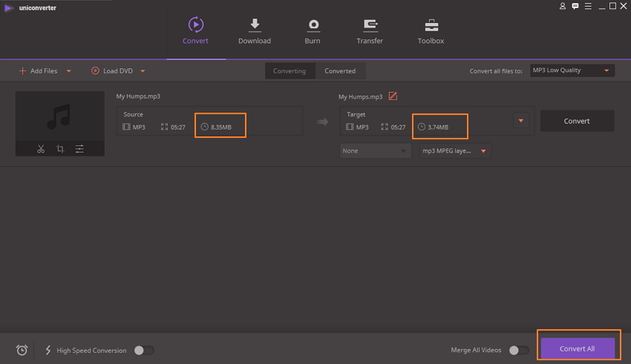
Task: Open the Transfer section
Action: (370, 31)
